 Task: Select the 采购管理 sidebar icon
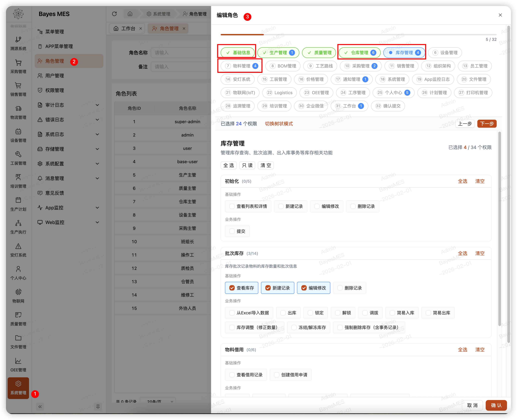[x=18, y=66]
